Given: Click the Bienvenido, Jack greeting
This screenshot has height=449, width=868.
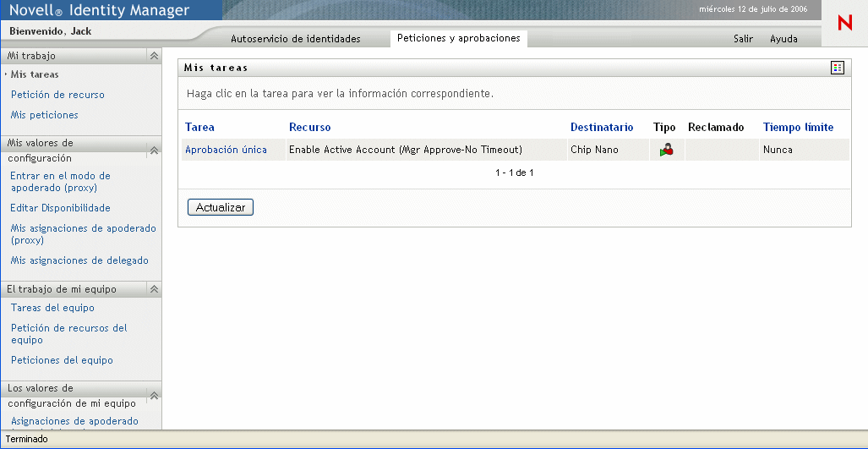Looking at the screenshot, I should (51, 31).
